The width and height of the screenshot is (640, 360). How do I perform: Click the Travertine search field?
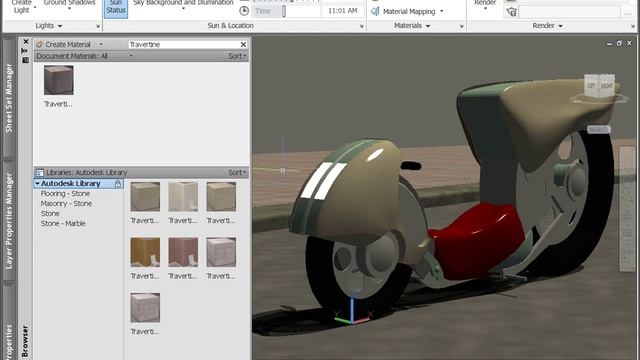(183, 44)
